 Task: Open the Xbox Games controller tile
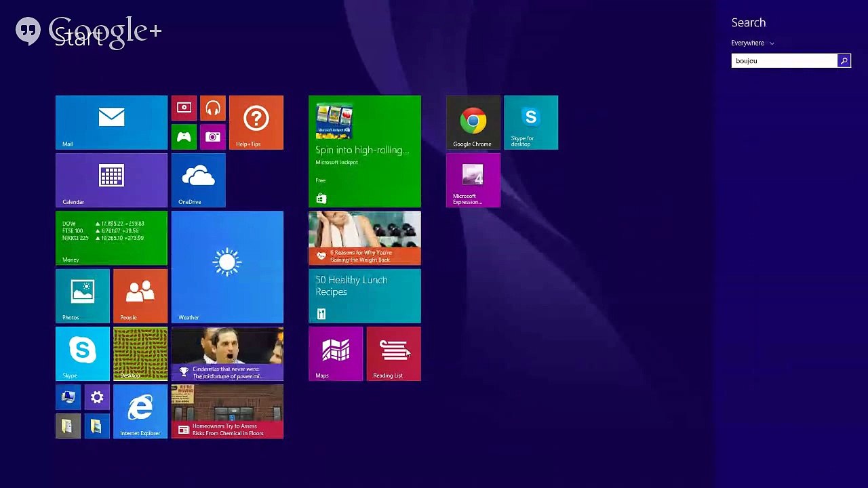184,137
